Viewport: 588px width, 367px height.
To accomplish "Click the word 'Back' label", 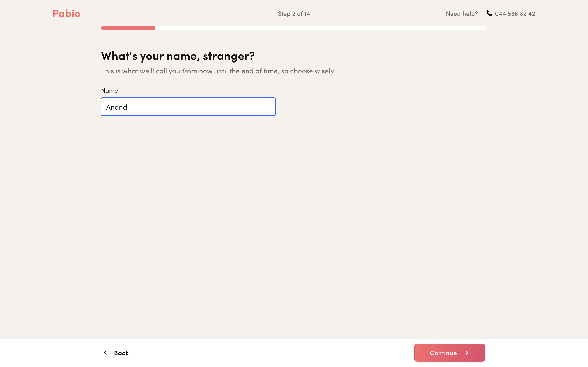I will 121,353.
